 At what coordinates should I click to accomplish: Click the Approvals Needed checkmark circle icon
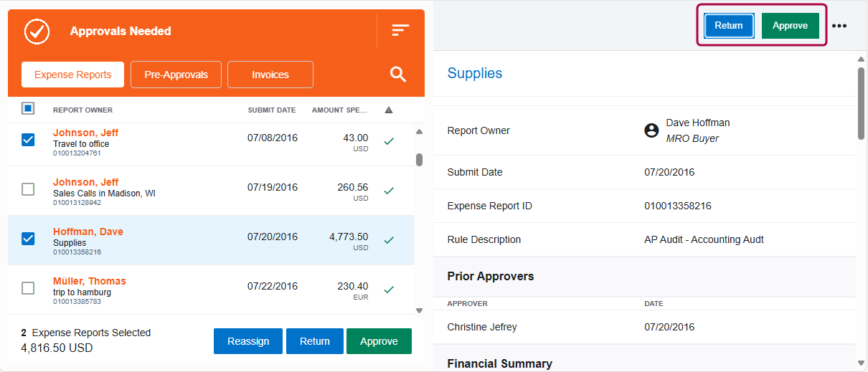[37, 32]
